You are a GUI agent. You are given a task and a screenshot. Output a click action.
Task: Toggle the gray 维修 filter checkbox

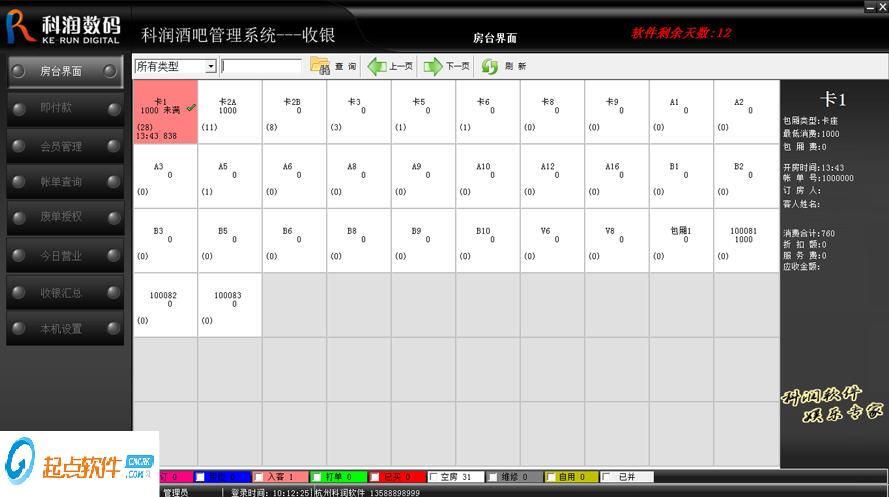click(x=493, y=477)
